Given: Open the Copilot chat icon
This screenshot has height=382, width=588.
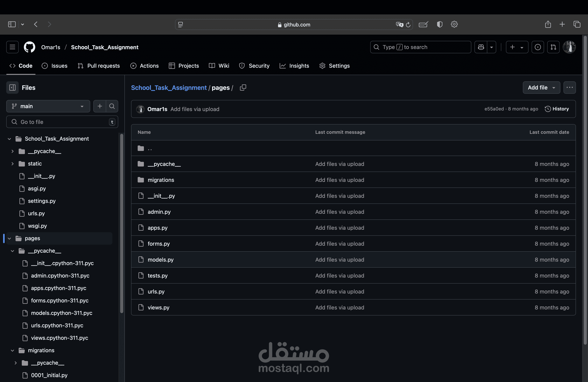Looking at the screenshot, I should [x=481, y=47].
